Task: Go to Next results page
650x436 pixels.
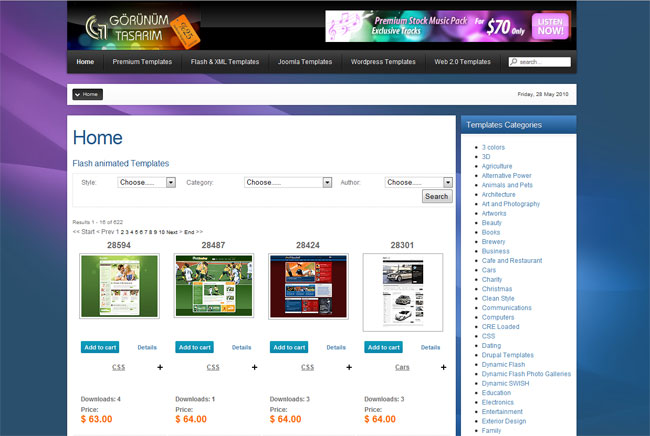Action: pos(172,232)
